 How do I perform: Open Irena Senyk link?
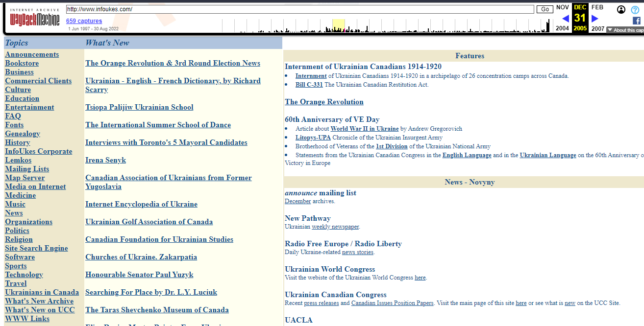coord(105,160)
